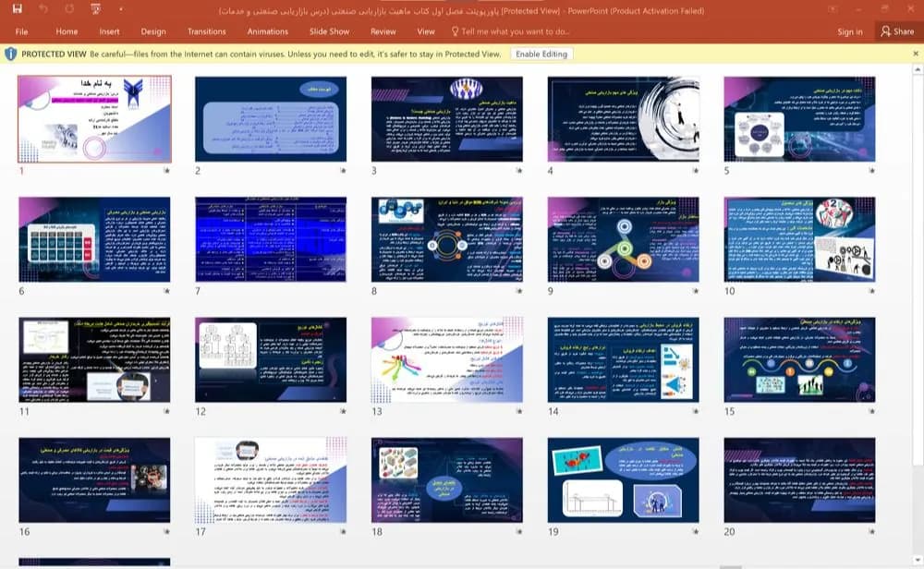Viewport: 924px width, 569px height.
Task: Select slide 11 thumbnail
Action: coord(94,360)
